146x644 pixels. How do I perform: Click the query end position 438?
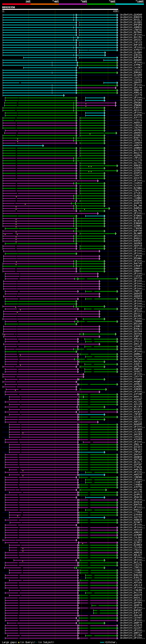(x=115, y=11)
